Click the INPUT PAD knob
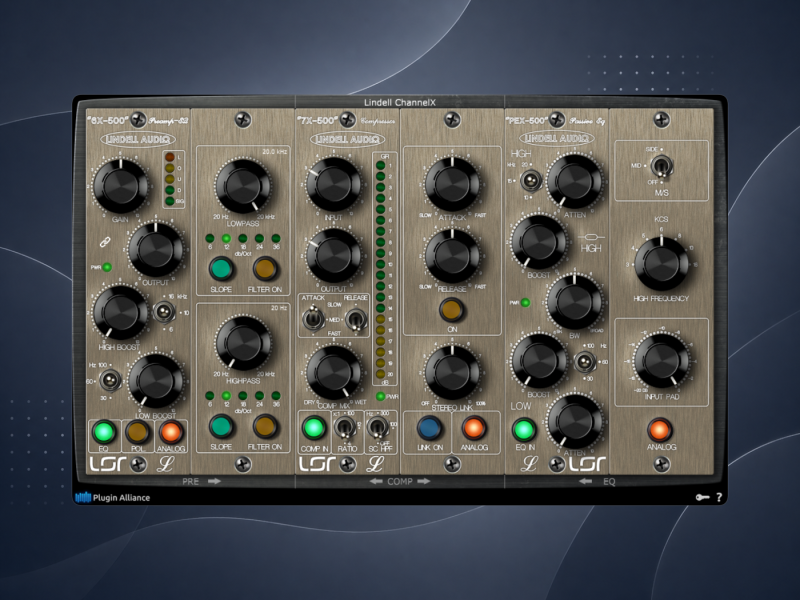The width and height of the screenshot is (800, 600). pos(661,361)
